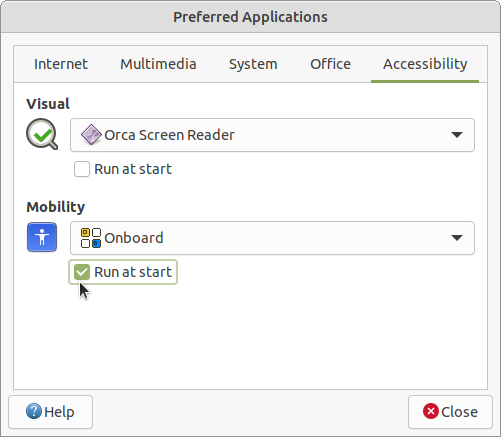This screenshot has height=437, width=501.
Task: Click the Orca Screen Reader app icon
Action: pyautogui.click(x=91, y=135)
